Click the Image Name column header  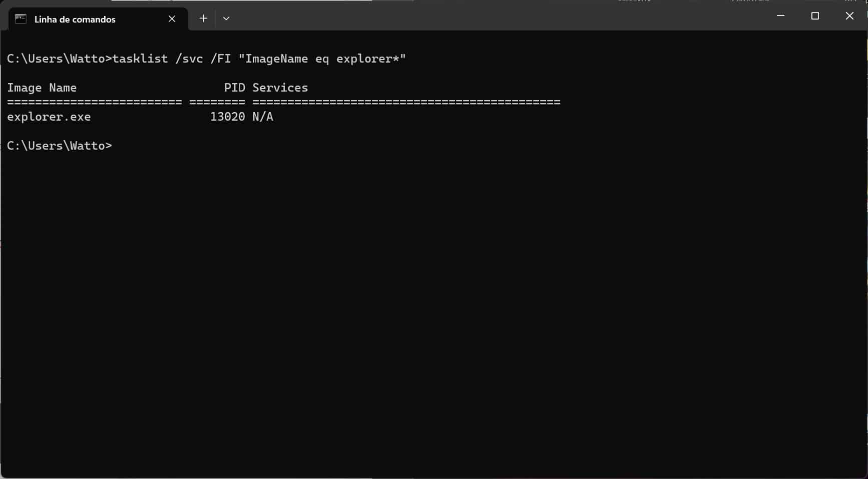click(42, 88)
